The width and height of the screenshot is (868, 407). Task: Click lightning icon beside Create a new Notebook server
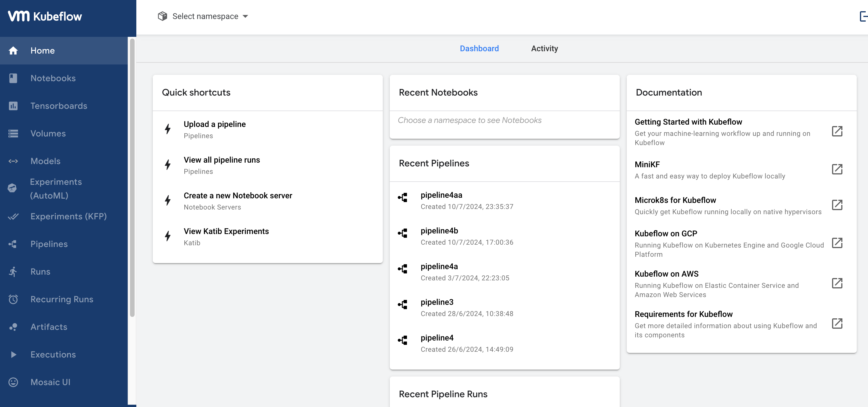point(168,200)
